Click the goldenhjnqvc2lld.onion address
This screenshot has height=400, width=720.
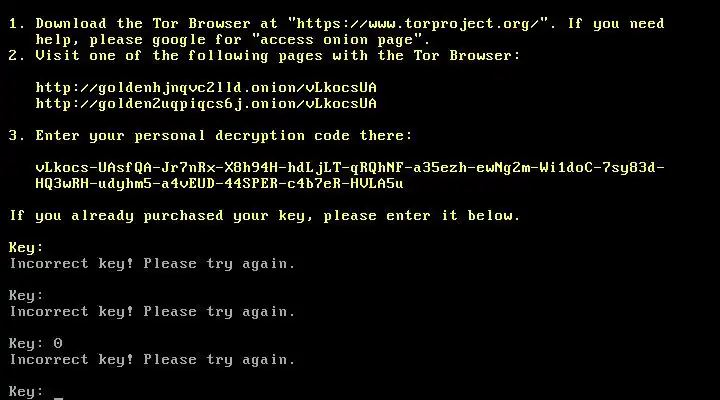tap(206, 88)
